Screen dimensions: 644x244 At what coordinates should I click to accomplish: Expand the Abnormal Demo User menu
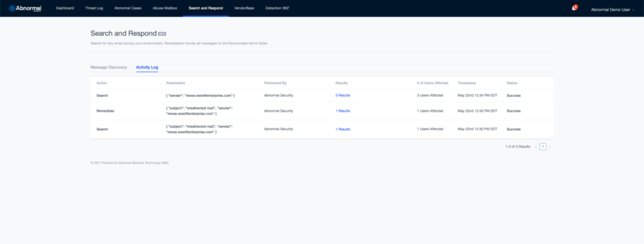(x=613, y=9)
